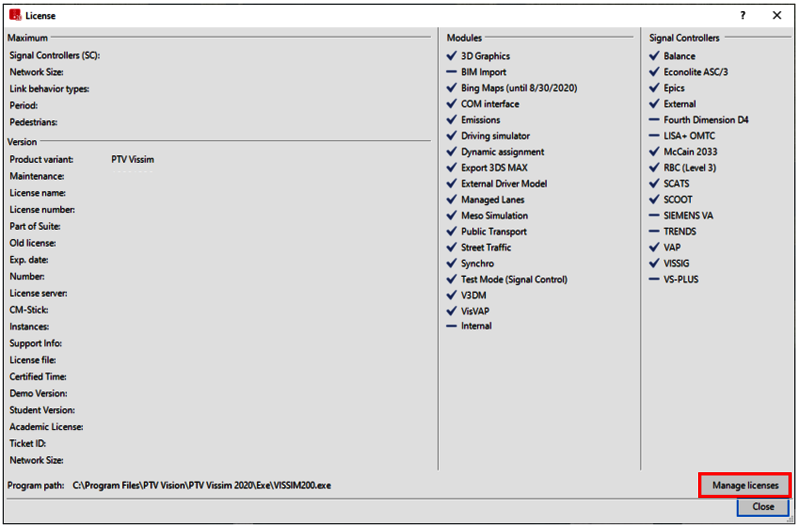
Task: Click the program path text
Action: pyautogui.click(x=202, y=485)
